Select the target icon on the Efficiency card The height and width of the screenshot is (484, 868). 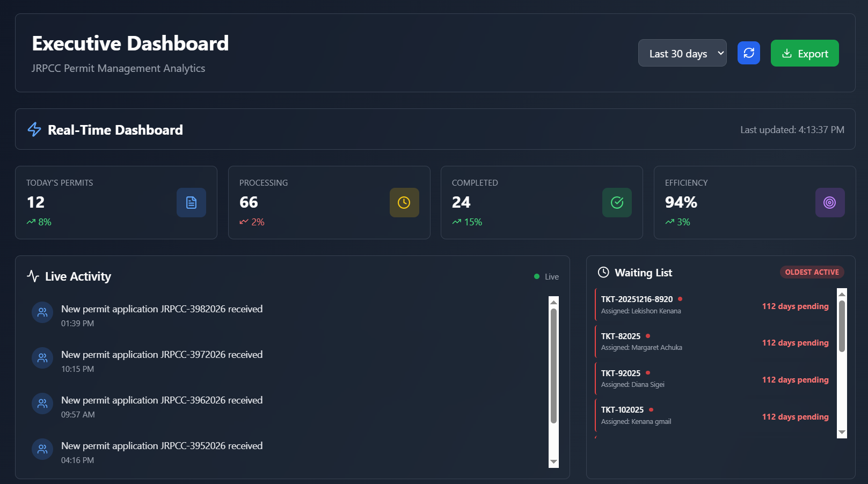click(830, 202)
